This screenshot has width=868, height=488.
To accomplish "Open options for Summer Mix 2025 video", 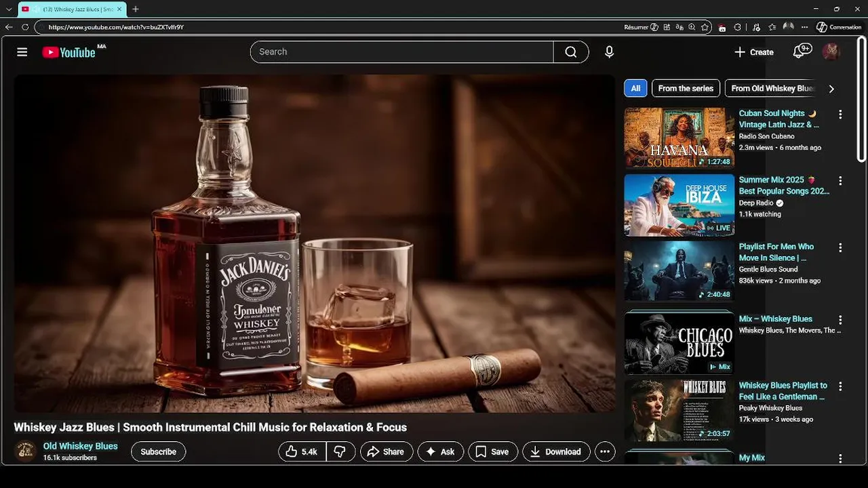I will coord(840,181).
